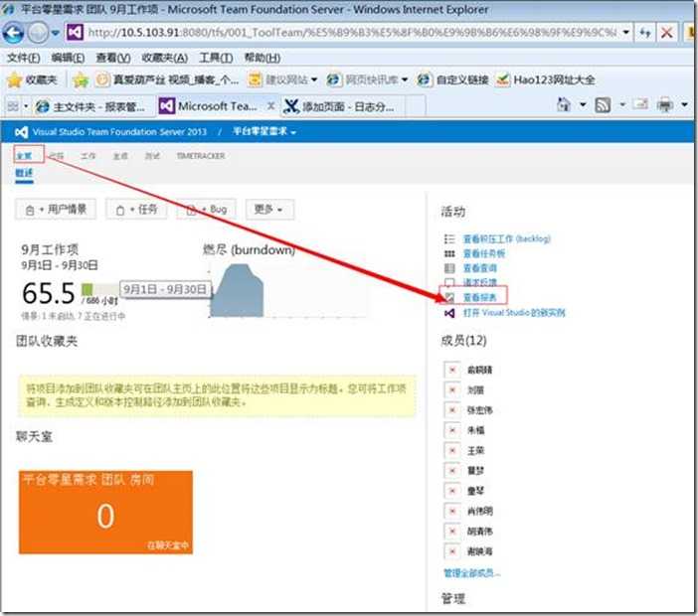The height and width of the screenshot is (616, 698).
Task: Click the first member avatar in list
Action: (451, 370)
